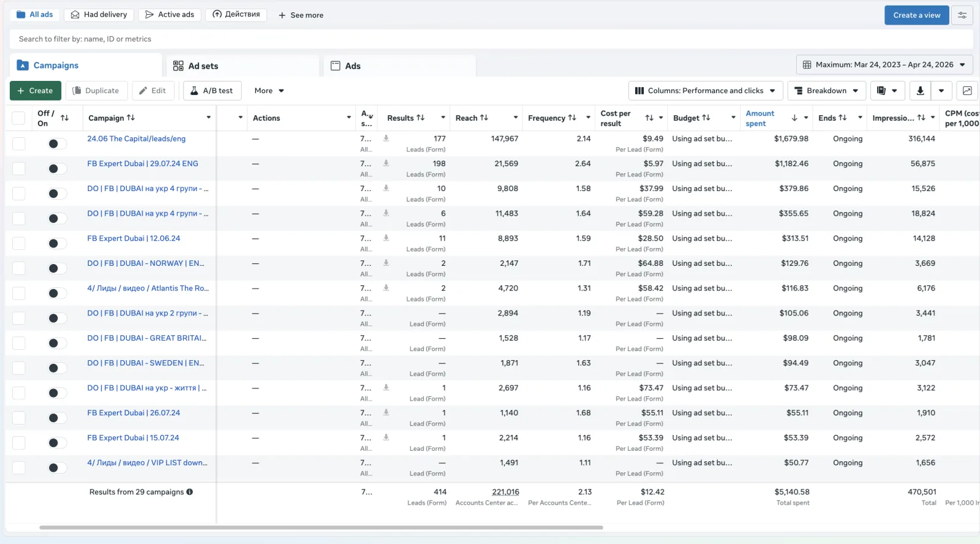The width and height of the screenshot is (980, 544).
Task: Toggle FB Expert Dubai 29.07.24 ENG switch
Action: [57, 168]
